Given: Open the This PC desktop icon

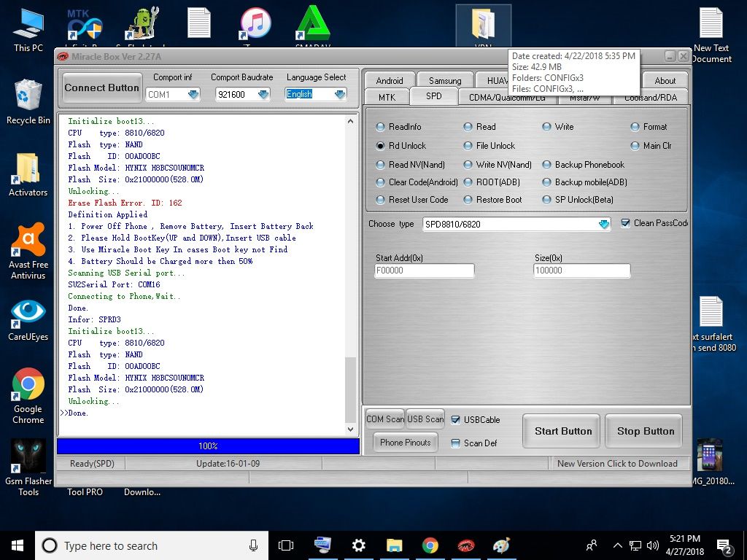Looking at the screenshot, I should click(x=28, y=30).
